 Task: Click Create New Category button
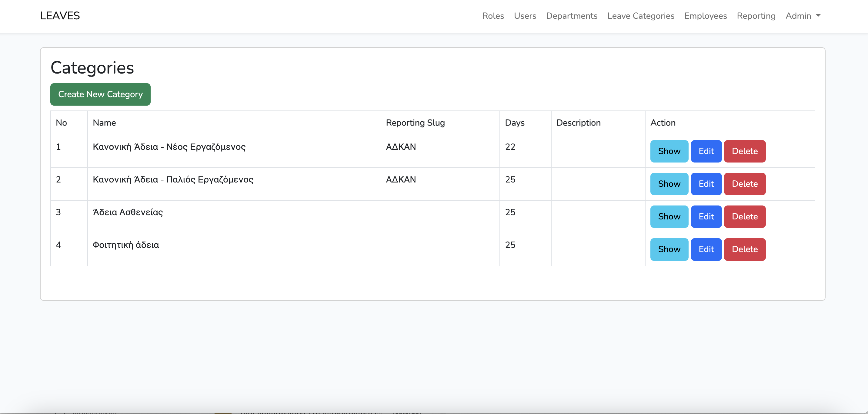point(100,94)
